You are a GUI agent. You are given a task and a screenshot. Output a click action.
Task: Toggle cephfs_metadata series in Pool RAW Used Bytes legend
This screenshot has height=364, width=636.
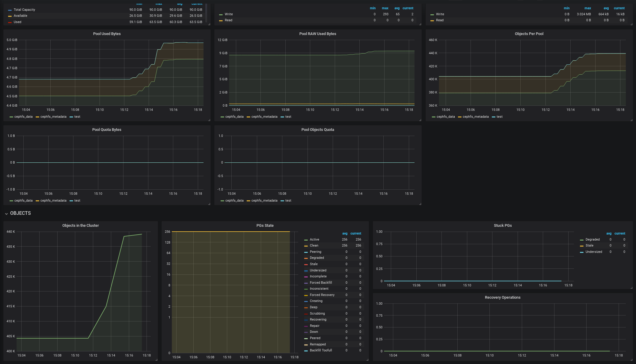tap(264, 117)
